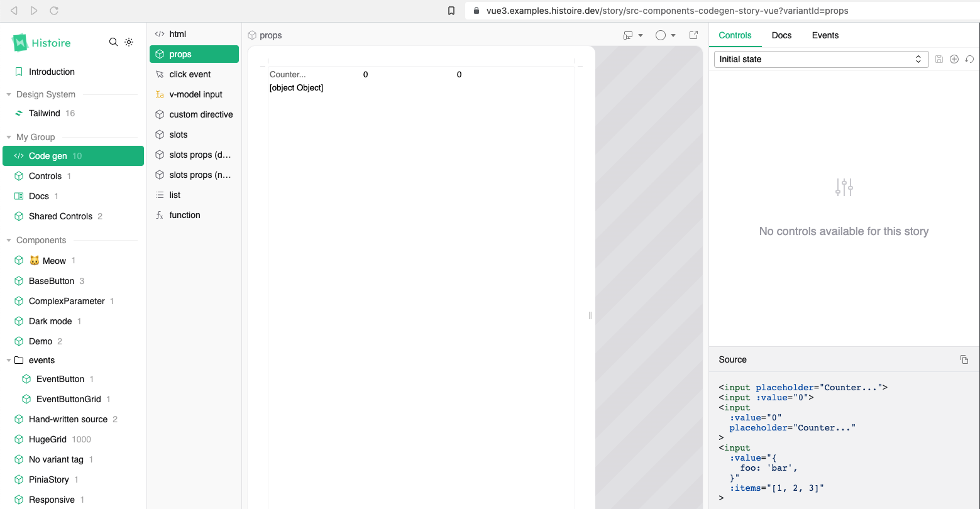Open the search magnifier icon
Screen dimensions: 980x509
[113, 42]
